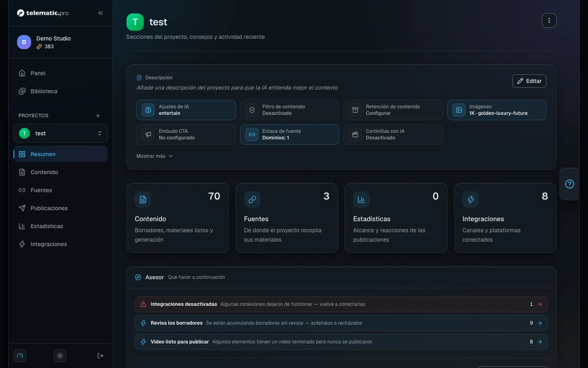
Task: Open Cortinillas con IA setting tile
Action: tap(393, 135)
